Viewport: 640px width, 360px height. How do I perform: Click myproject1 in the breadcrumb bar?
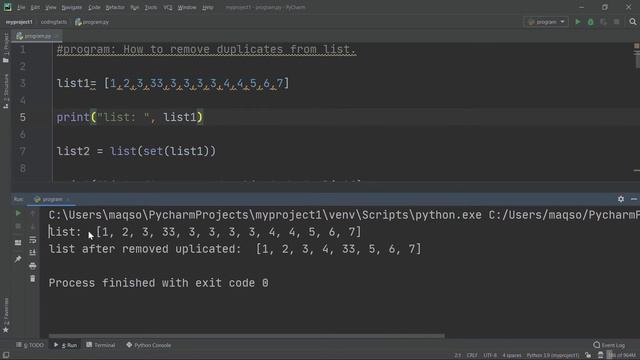click(19, 22)
